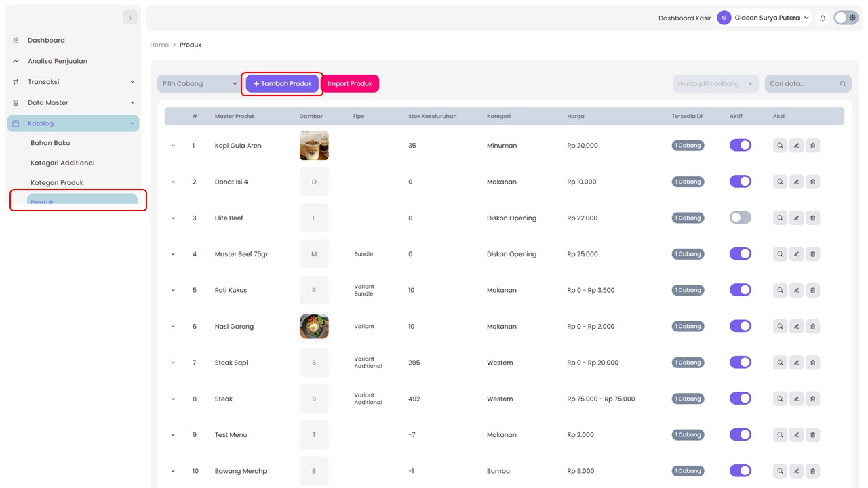Click the Nasi Goreng product thumbnail

point(314,327)
